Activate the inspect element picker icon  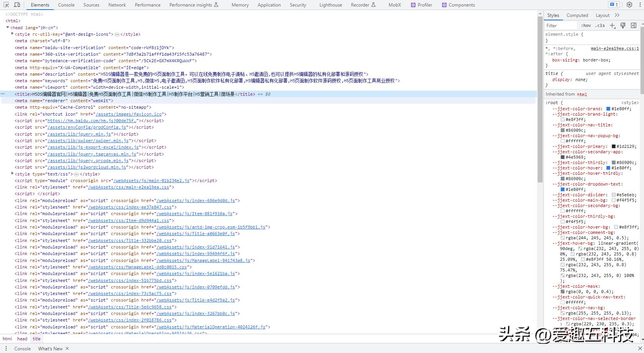click(6, 5)
